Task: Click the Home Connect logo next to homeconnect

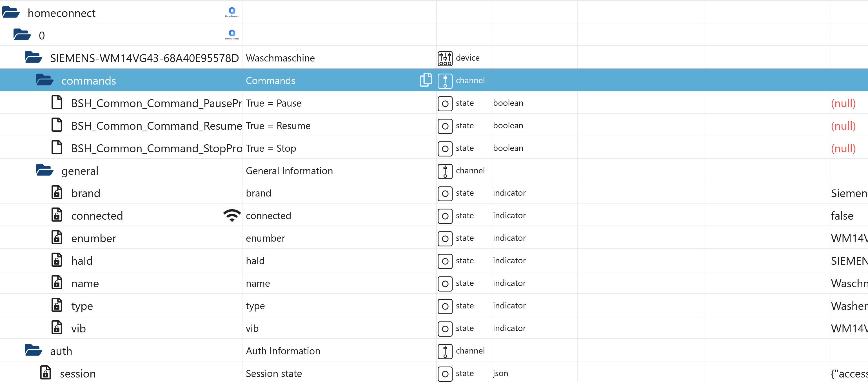Action: click(232, 12)
